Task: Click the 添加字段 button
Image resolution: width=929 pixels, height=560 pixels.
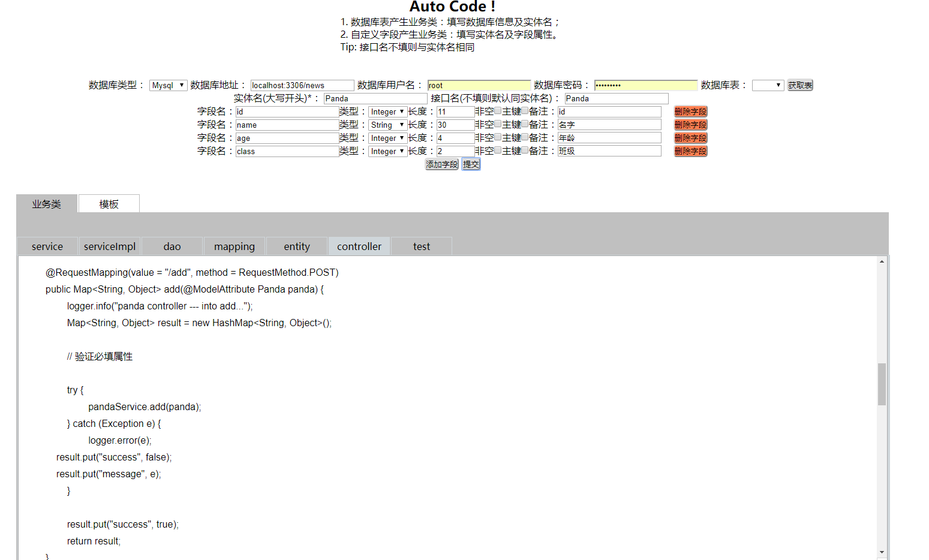Action: point(442,164)
